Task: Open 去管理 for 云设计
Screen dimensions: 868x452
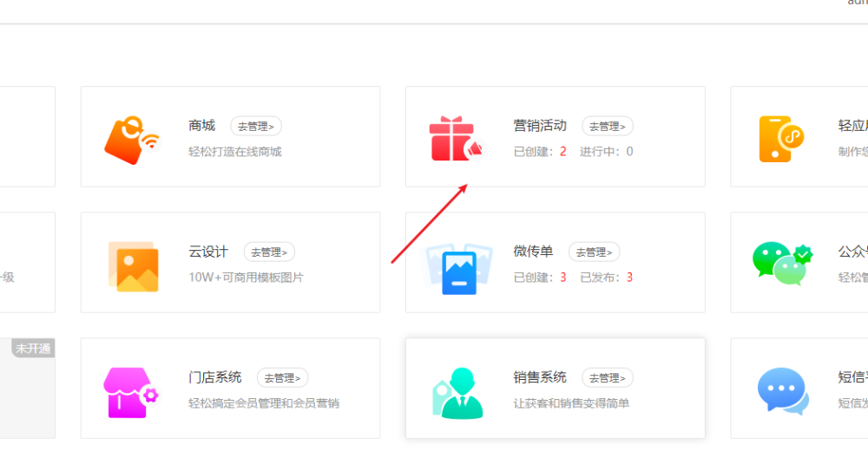Action: pyautogui.click(x=269, y=252)
